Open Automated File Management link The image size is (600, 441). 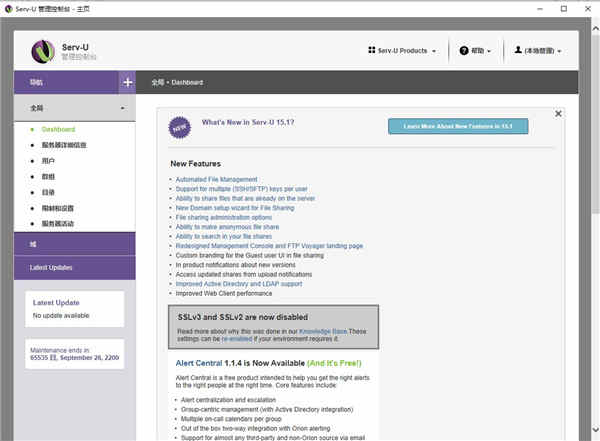217,179
